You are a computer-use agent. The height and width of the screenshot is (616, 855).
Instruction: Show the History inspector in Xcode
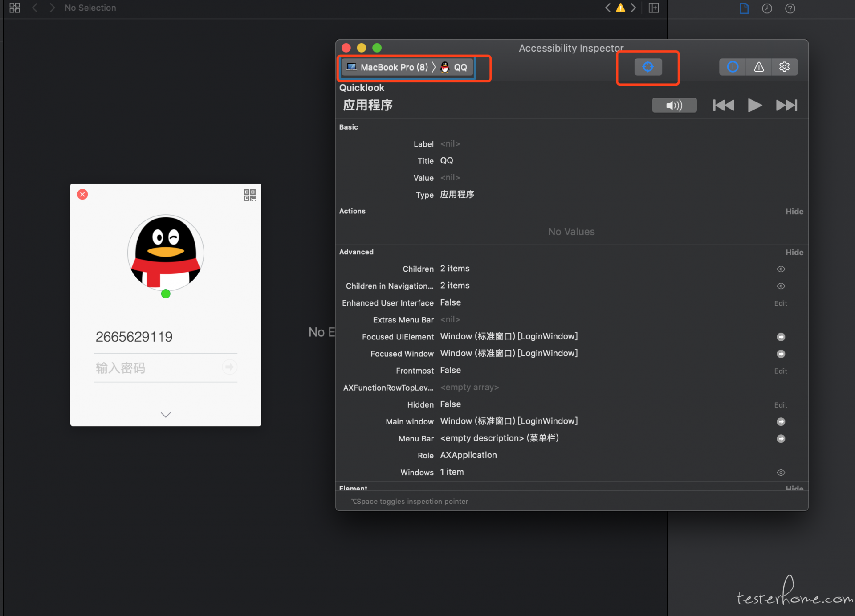[x=767, y=8]
